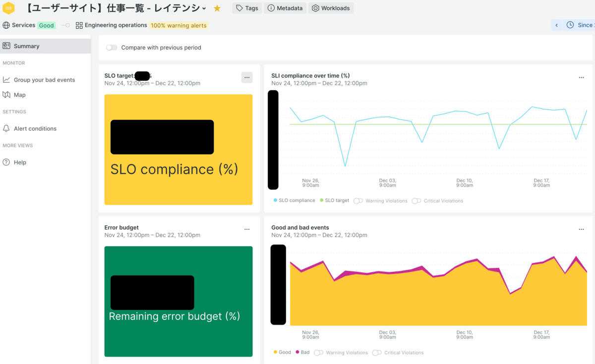Expand the title dropdown chevron
The height and width of the screenshot is (364, 595).
click(x=204, y=8)
